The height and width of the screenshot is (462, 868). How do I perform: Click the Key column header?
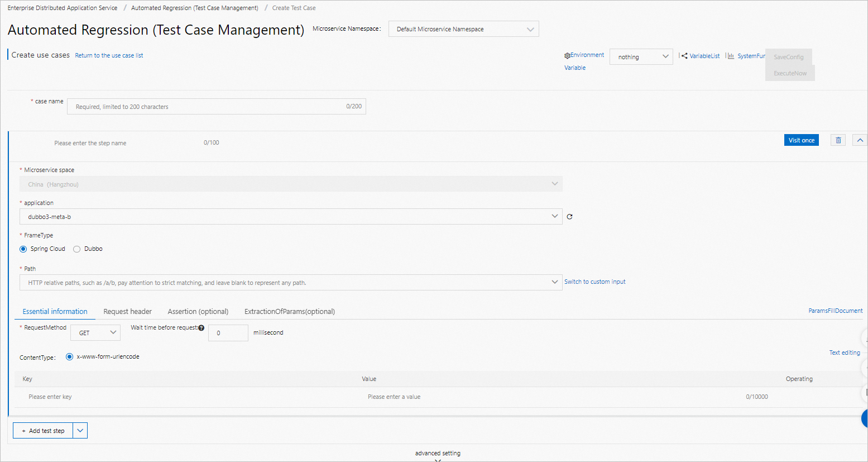tap(27, 379)
